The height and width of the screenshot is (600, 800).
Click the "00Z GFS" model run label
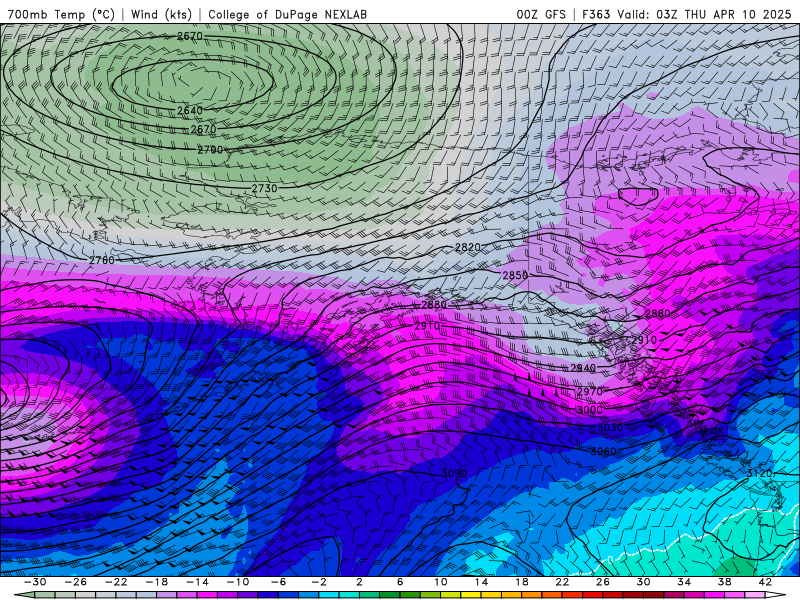[x=541, y=14]
